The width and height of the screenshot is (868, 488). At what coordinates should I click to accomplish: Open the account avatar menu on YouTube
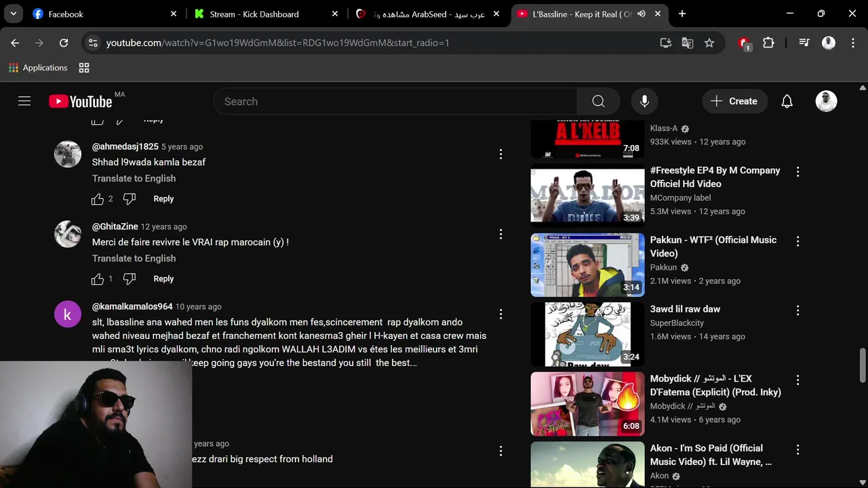[826, 101]
